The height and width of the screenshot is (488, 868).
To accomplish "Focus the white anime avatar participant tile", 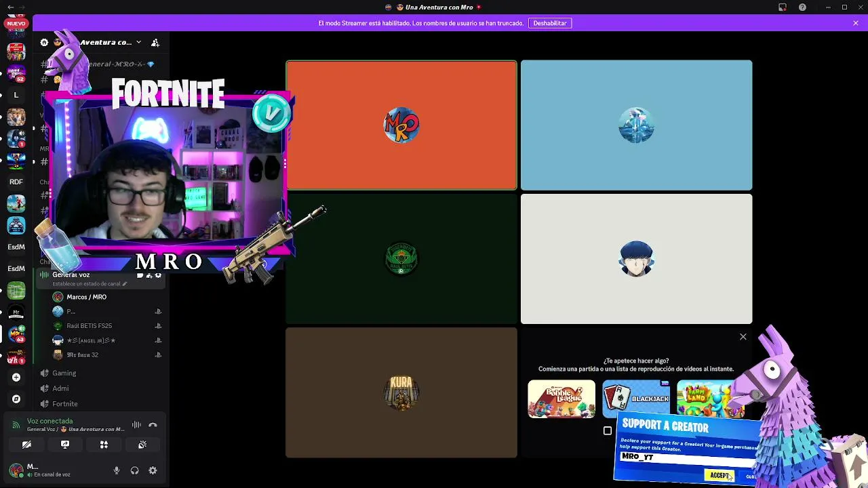I will [636, 259].
